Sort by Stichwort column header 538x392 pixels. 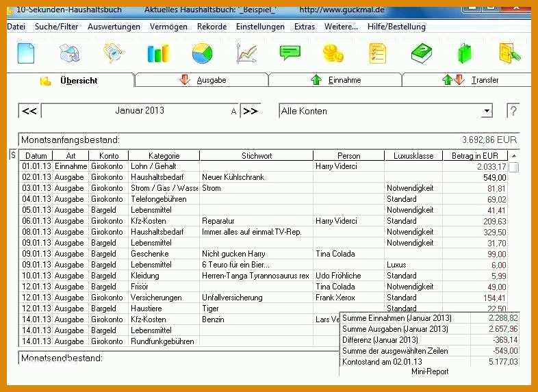tap(257, 156)
